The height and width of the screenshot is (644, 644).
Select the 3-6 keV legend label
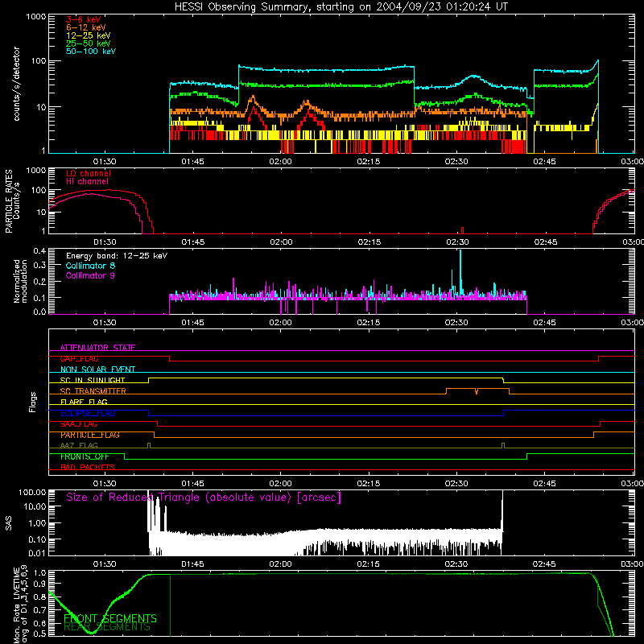pos(84,19)
